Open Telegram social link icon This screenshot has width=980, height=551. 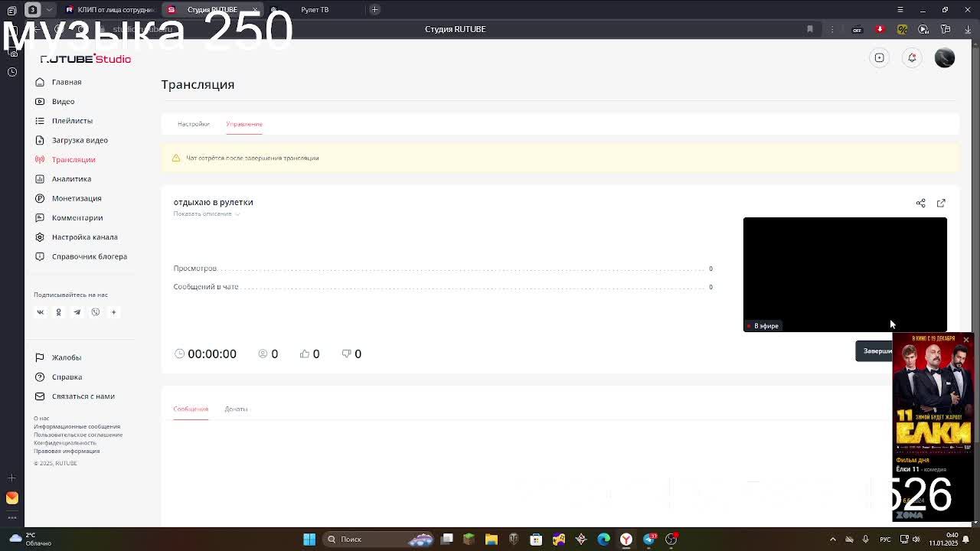point(77,312)
